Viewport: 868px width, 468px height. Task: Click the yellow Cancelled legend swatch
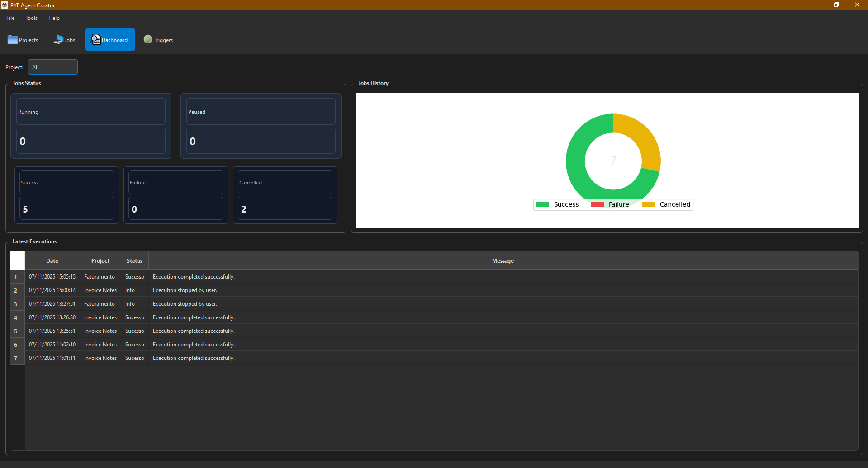click(x=648, y=204)
